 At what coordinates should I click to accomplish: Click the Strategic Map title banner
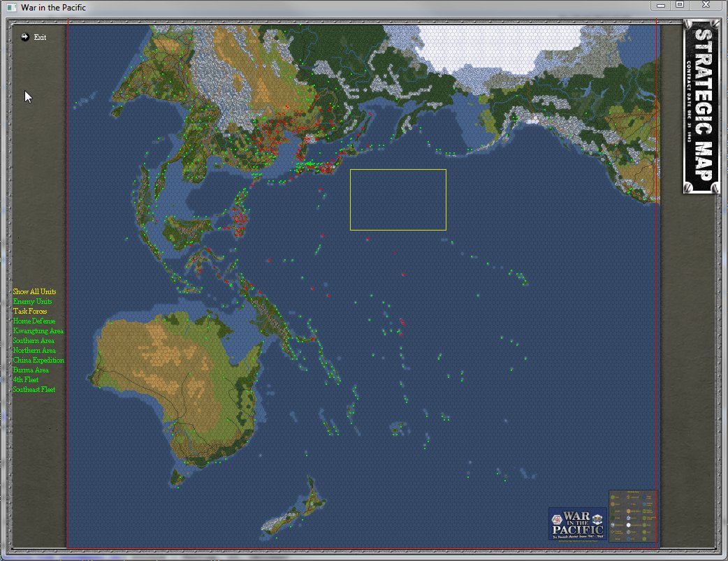(700, 106)
